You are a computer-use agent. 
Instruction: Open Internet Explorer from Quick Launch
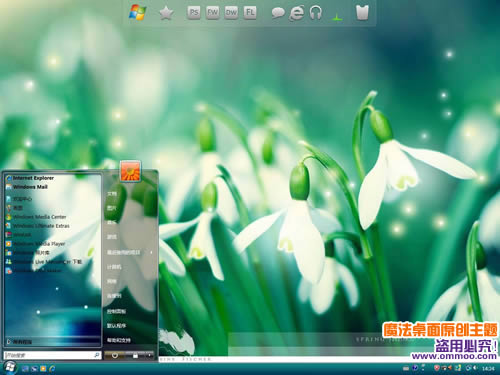(x=52, y=369)
